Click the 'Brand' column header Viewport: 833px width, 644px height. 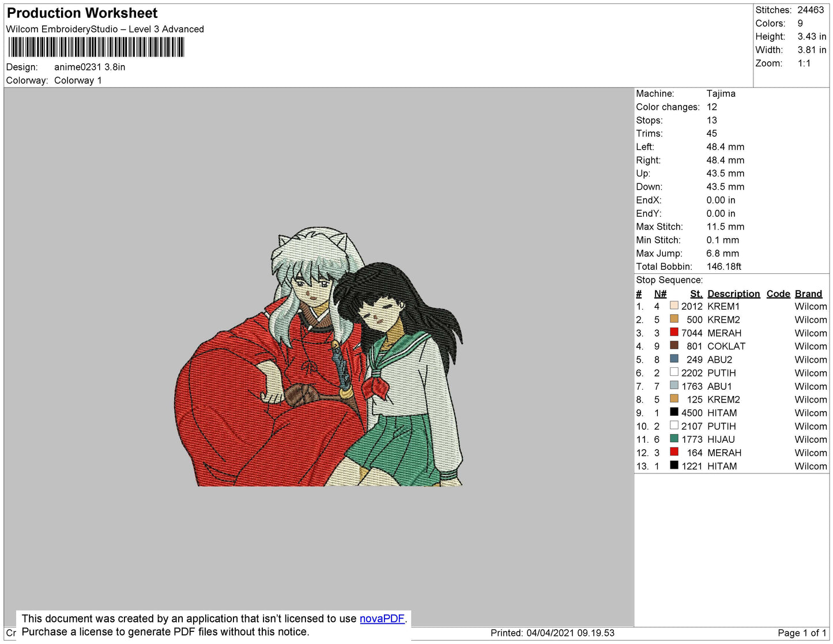pyautogui.click(x=808, y=293)
